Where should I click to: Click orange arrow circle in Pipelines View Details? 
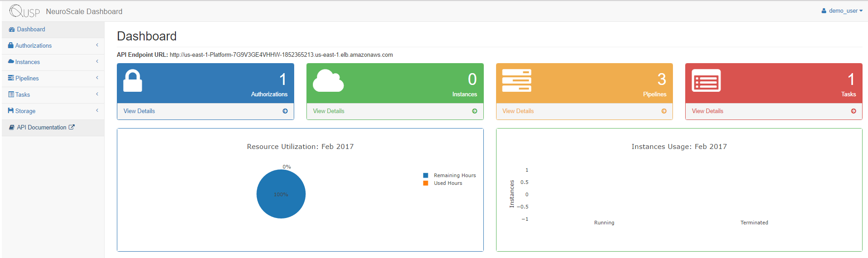click(664, 111)
